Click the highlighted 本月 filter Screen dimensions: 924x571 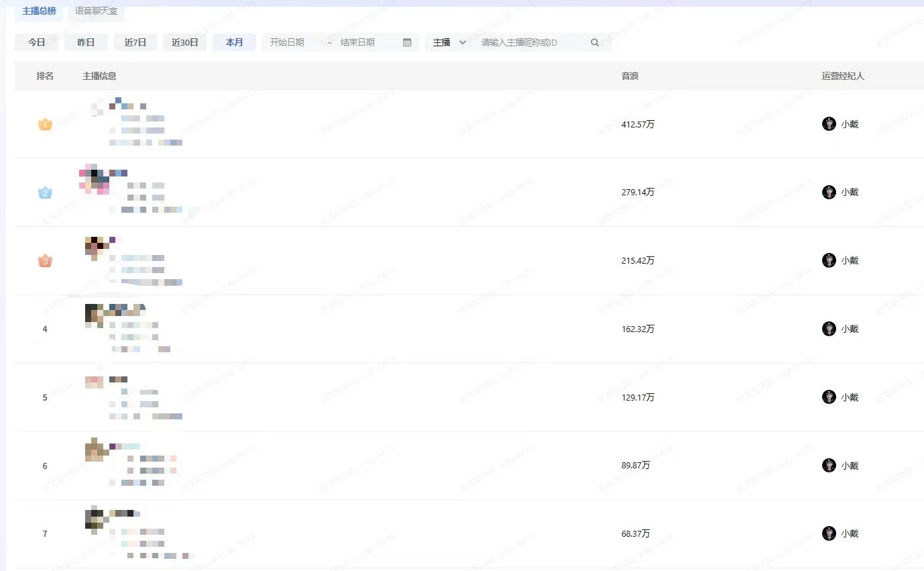pos(234,42)
